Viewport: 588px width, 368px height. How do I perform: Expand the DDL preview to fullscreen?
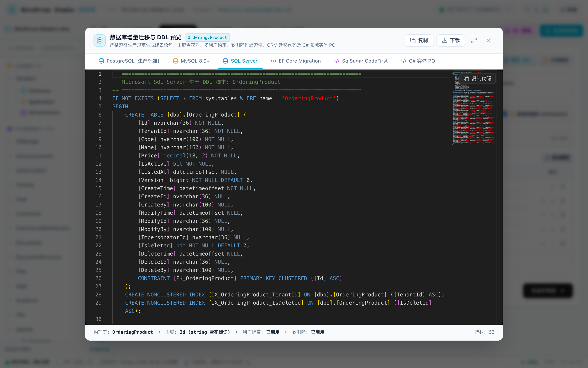[x=474, y=40]
